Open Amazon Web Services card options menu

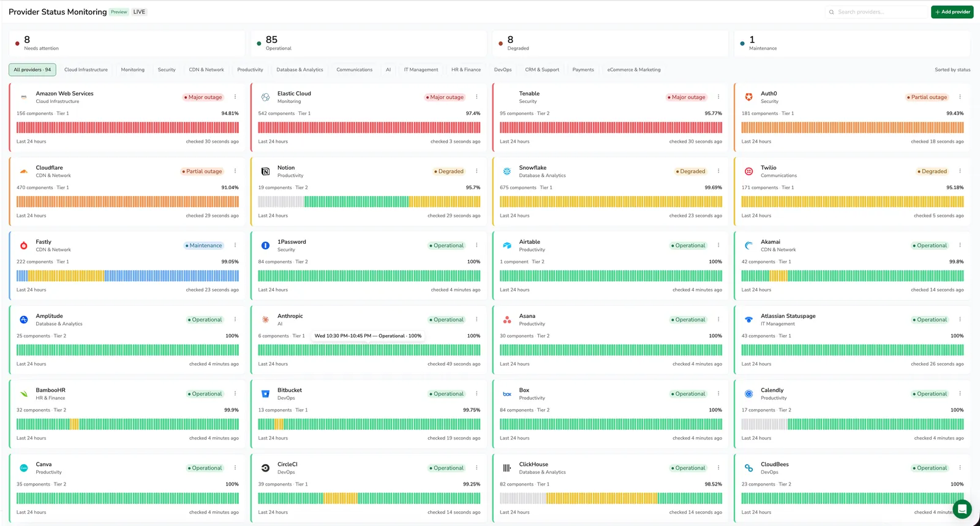235,97
